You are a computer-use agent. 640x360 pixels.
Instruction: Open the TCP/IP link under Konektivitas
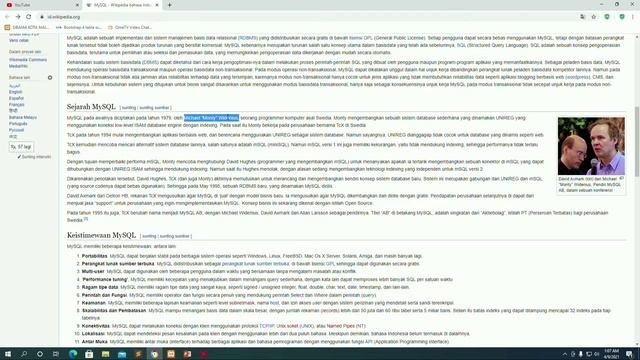point(267,326)
